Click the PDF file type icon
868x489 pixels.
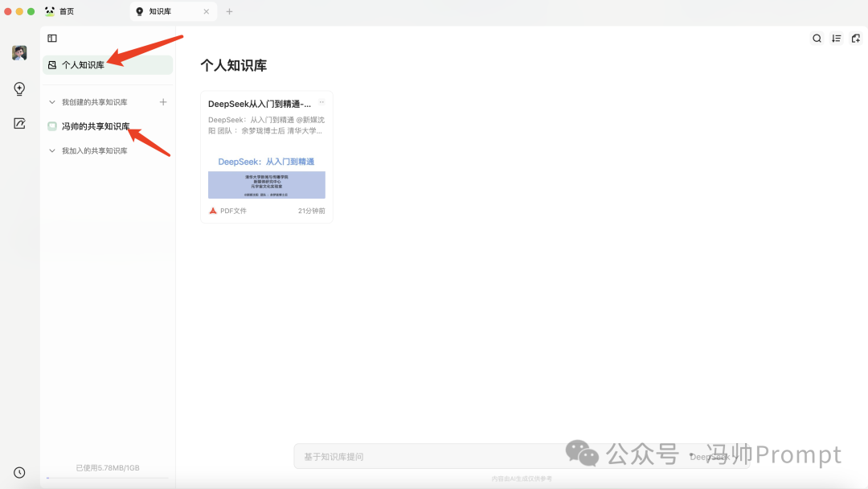point(212,211)
